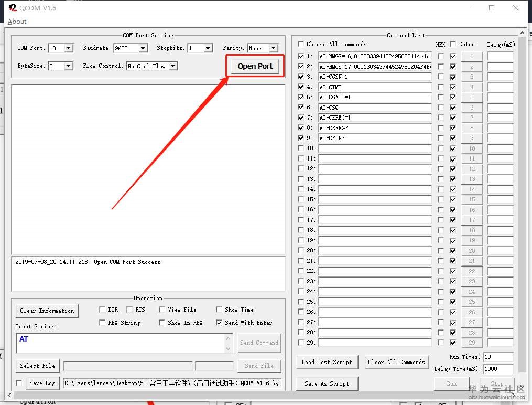Send command with row button 29
Screen dimensions: 532x405
pyautogui.click(x=472, y=343)
